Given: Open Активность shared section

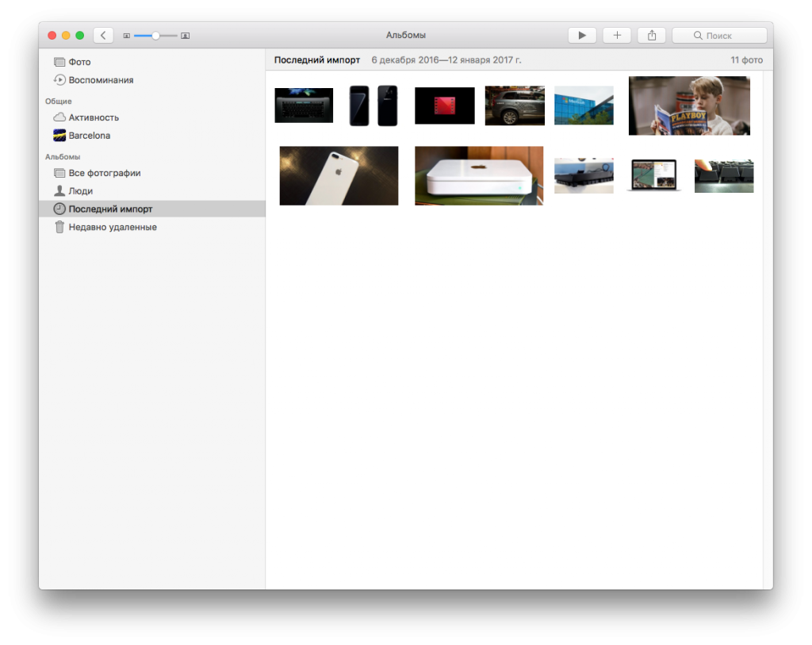Looking at the screenshot, I should click(x=94, y=117).
